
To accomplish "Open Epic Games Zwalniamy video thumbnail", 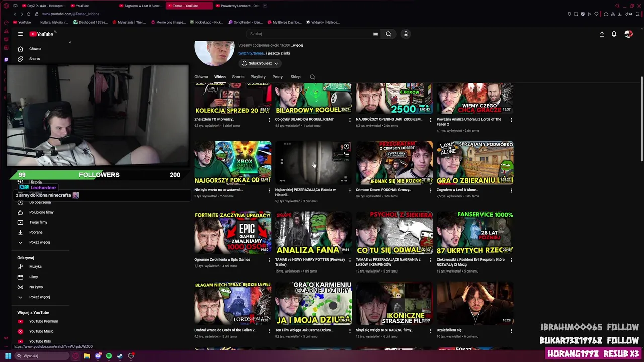I will click(232, 233).
